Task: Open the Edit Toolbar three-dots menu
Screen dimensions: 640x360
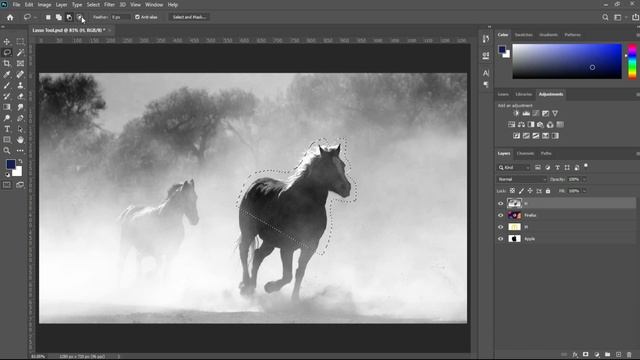Action: click(x=20, y=151)
